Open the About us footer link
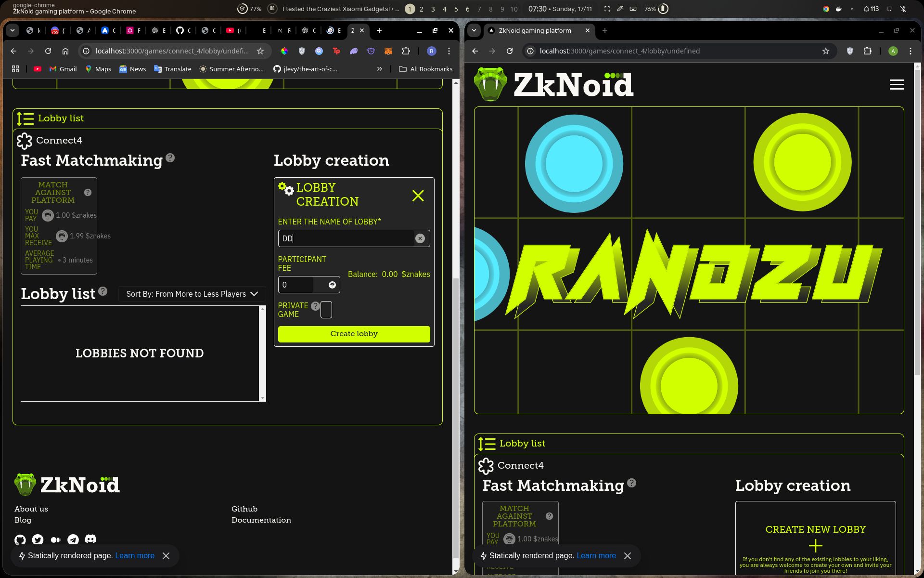Viewport: 924px width, 578px height. point(31,509)
